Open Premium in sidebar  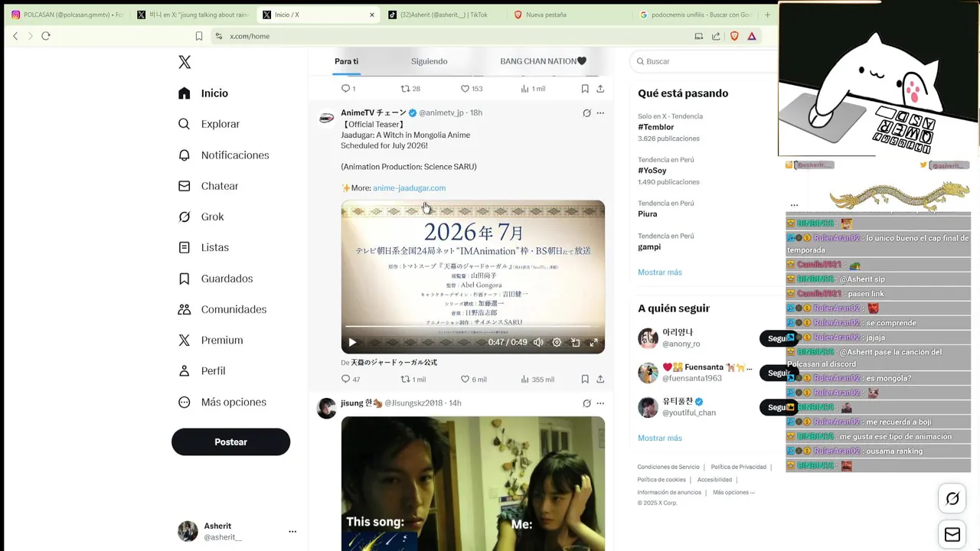click(210, 340)
